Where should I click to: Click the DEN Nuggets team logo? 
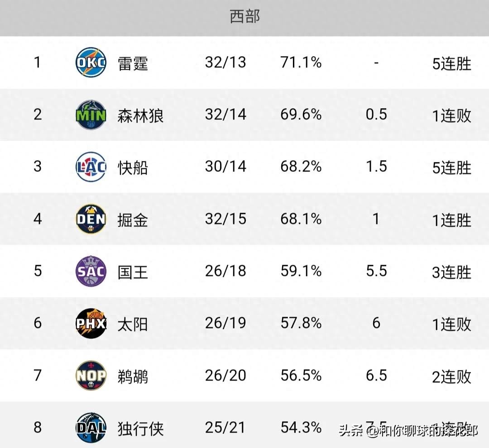coord(91,219)
